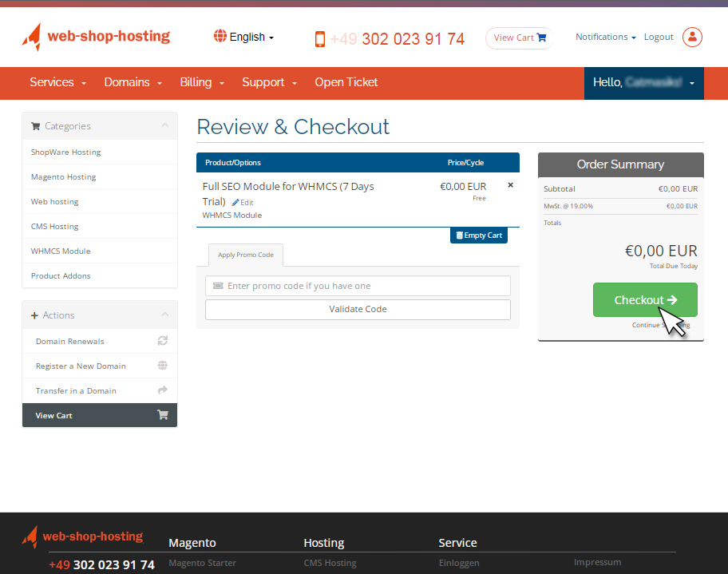
Task: Open the Open Ticket menu item
Action: pyautogui.click(x=346, y=82)
